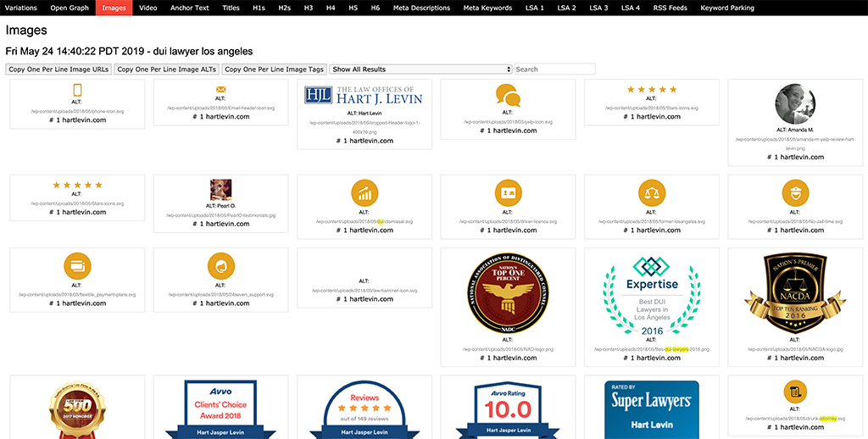The image size is (868, 439).
Task: Switch to the LSA 2 tab
Action: pyautogui.click(x=566, y=8)
